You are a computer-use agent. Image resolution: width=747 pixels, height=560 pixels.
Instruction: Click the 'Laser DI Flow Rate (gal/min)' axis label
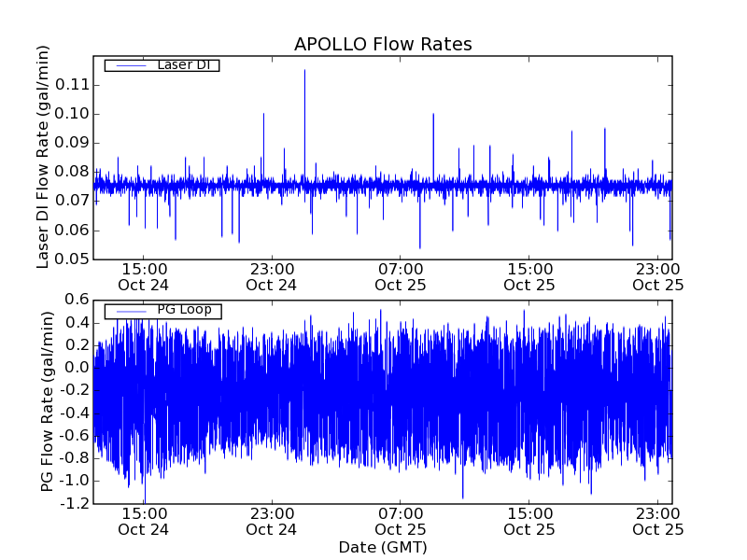coord(43,157)
